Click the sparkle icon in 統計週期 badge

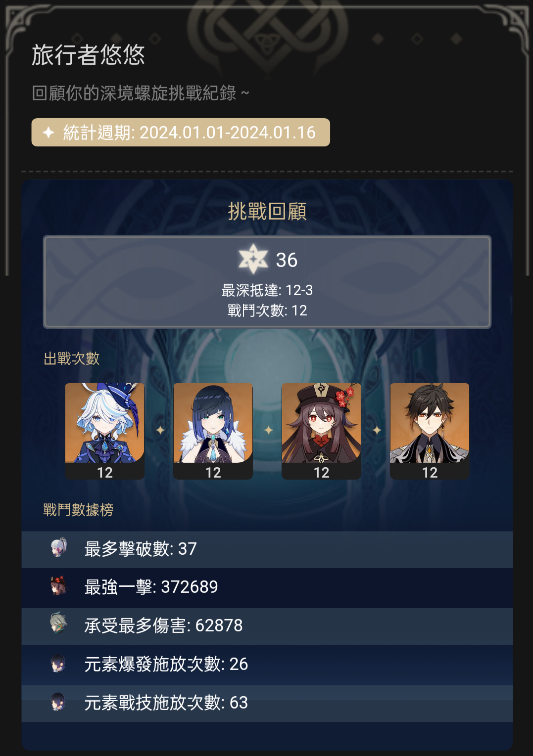coord(48,133)
